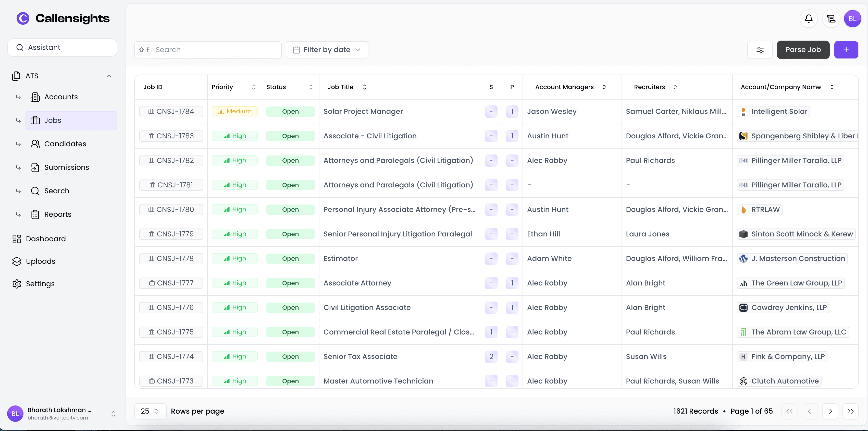Image resolution: width=868 pixels, height=431 pixels.
Task: Sort by Job Title column
Action: point(364,87)
